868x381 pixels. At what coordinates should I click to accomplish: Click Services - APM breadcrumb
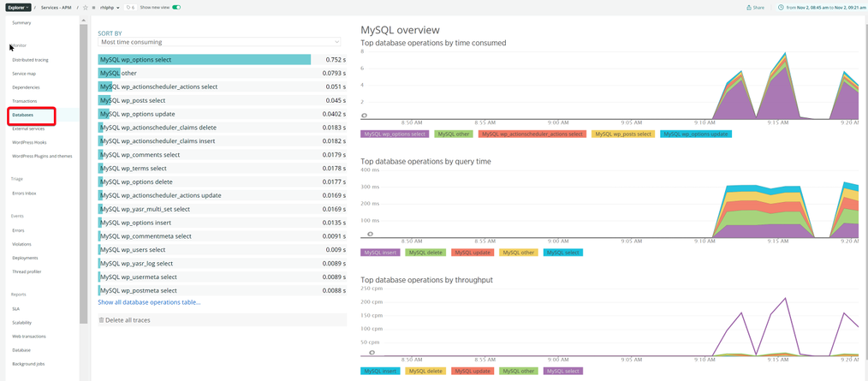tap(56, 8)
